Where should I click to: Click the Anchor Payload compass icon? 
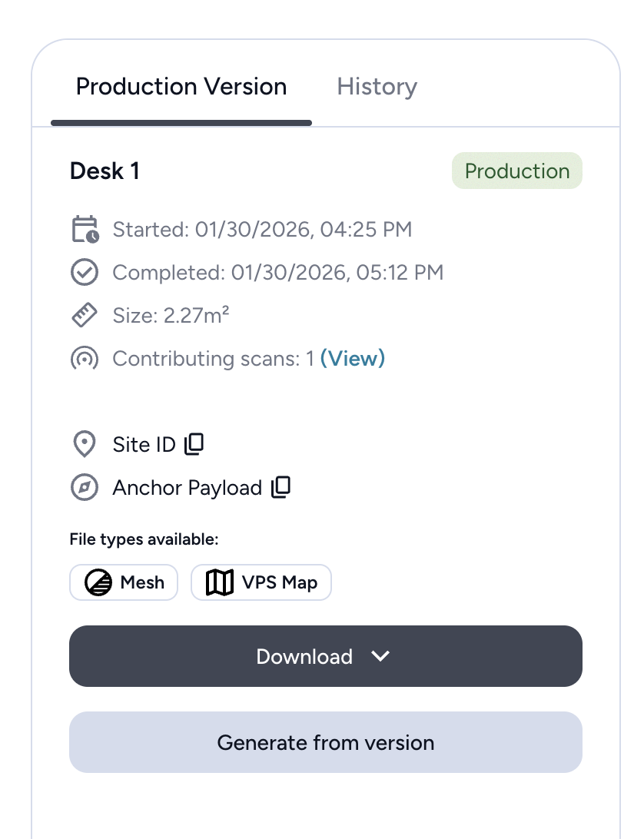point(84,488)
